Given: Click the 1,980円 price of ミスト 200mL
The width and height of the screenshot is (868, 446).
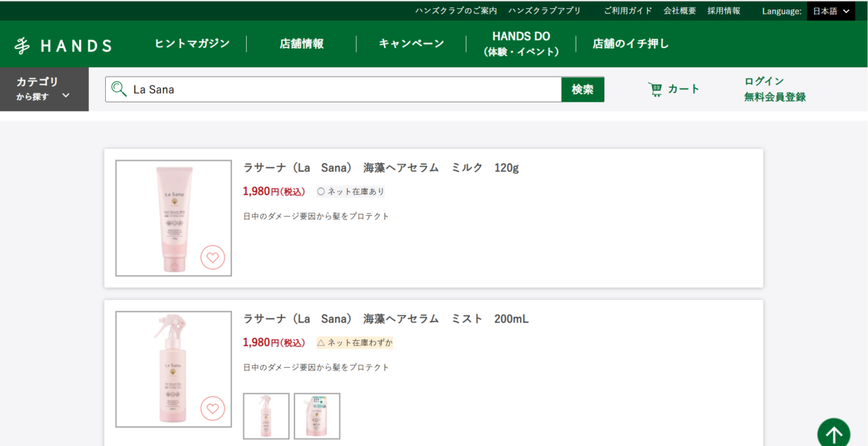Looking at the screenshot, I should tap(274, 343).
